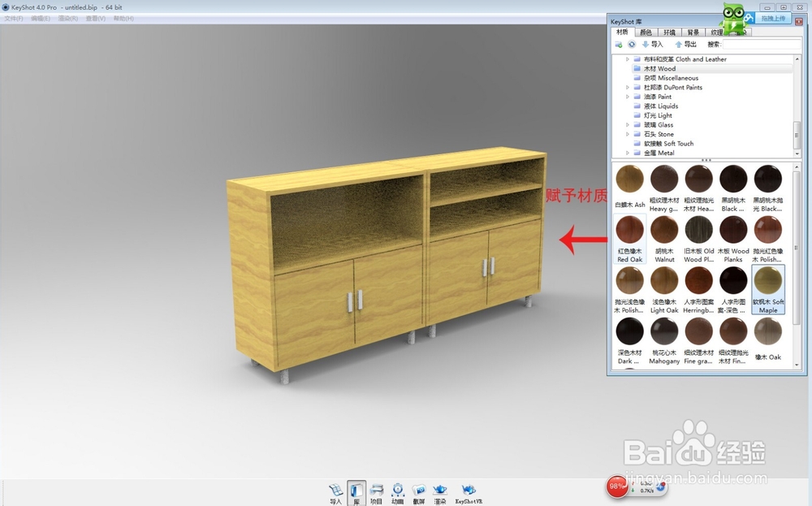This screenshot has width=812, height=506.
Task: Select the 杂项 Miscellaneous folder
Action: click(x=671, y=78)
